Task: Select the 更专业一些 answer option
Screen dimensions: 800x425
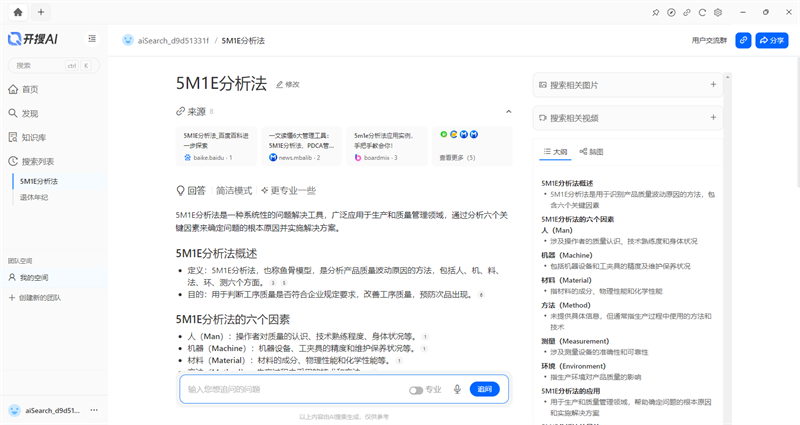Action: pyautogui.click(x=288, y=190)
